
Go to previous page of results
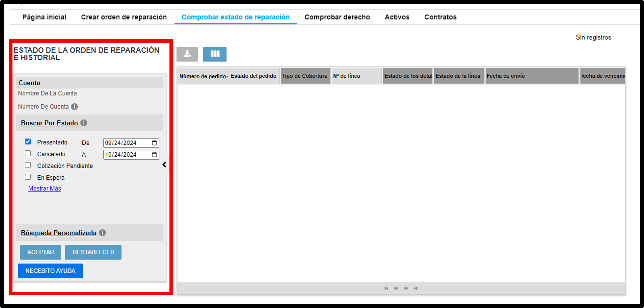tap(396, 288)
